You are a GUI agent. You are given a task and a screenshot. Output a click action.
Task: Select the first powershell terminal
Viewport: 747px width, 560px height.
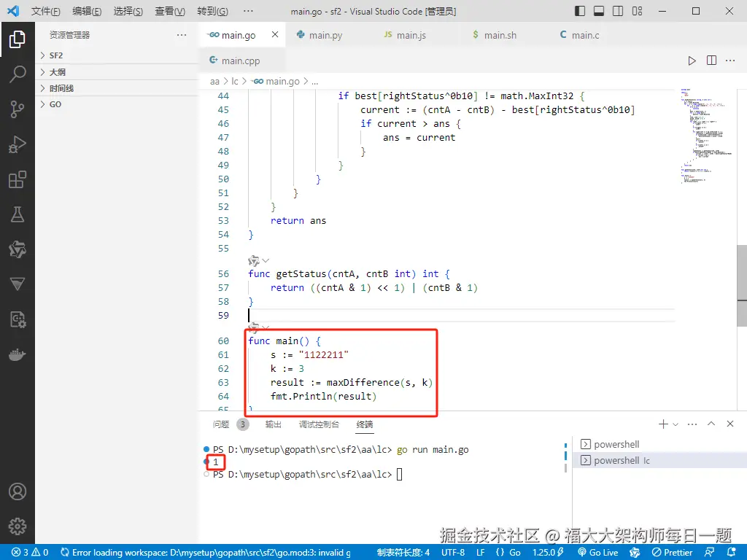659,444
